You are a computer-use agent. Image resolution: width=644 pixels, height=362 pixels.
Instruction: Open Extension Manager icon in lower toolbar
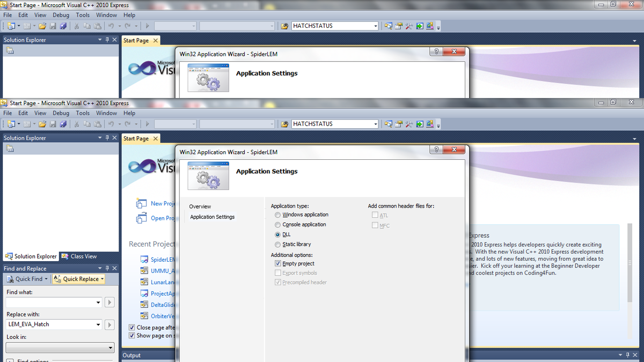click(430, 124)
